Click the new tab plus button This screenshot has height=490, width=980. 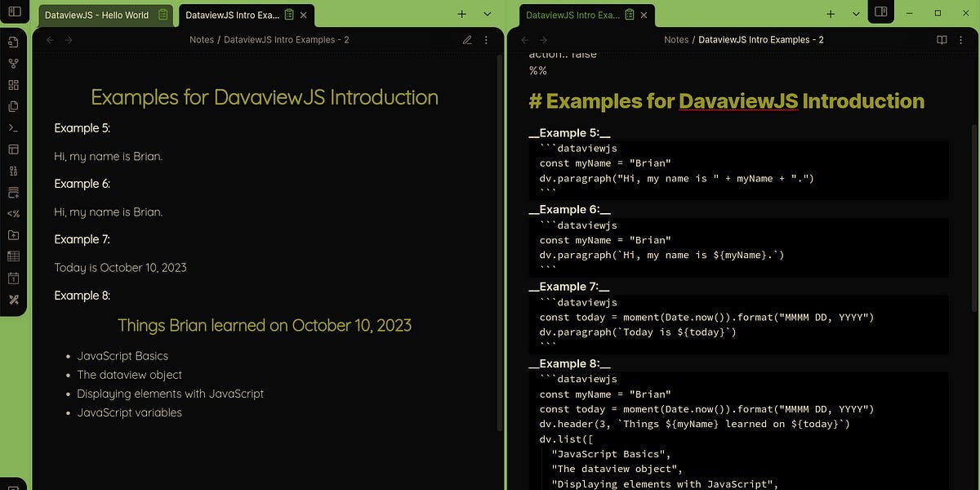[461, 14]
